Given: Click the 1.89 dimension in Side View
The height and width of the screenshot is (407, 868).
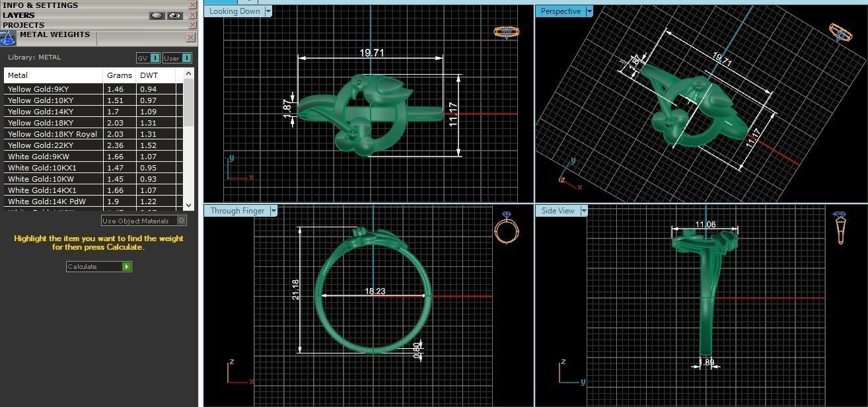Looking at the screenshot, I should [x=706, y=363].
